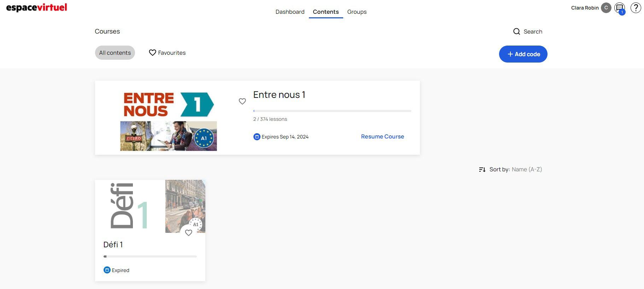Open the Clara Robin user menu
This screenshot has width=644, height=289.
[585, 8]
